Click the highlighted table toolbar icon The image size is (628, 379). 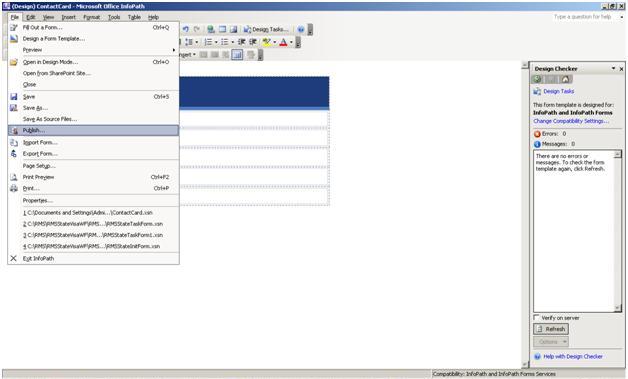click(237, 54)
